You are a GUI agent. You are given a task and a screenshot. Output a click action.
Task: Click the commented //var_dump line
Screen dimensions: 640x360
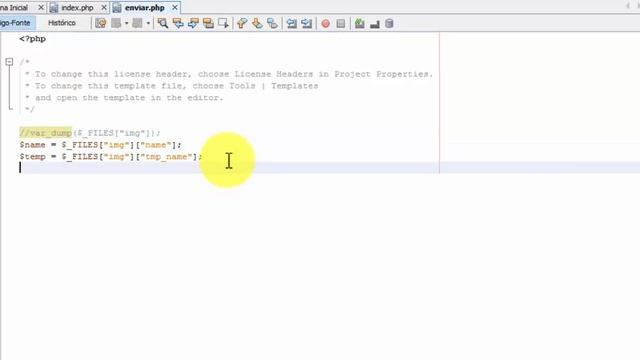[90, 133]
